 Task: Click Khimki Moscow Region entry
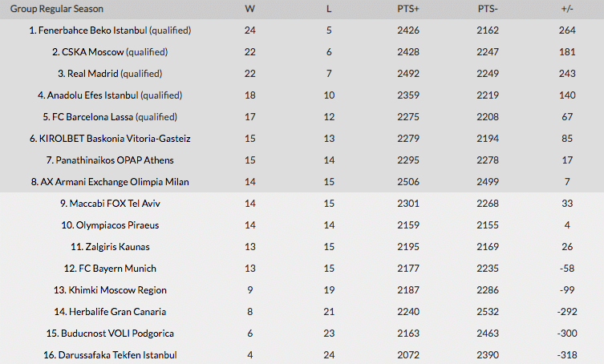coord(117,289)
